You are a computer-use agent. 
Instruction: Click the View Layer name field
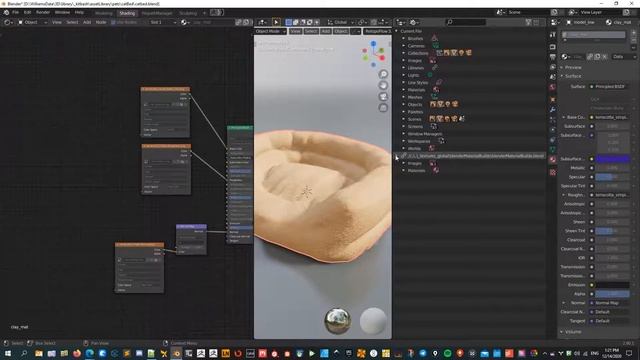click(600, 12)
